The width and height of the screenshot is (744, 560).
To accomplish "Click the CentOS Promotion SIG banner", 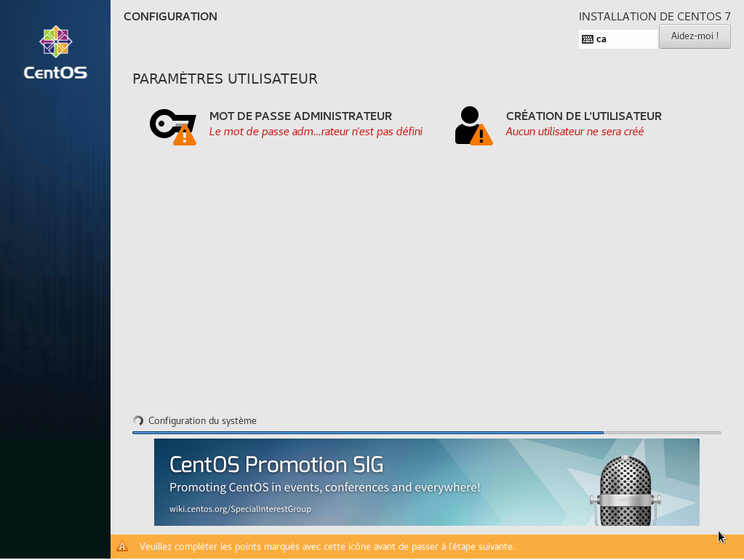I will [x=427, y=482].
